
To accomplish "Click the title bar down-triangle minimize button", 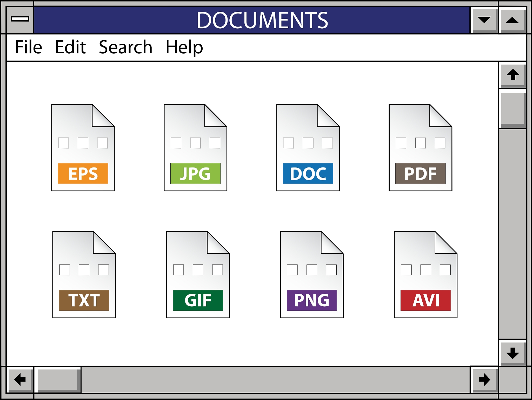I will (x=484, y=20).
